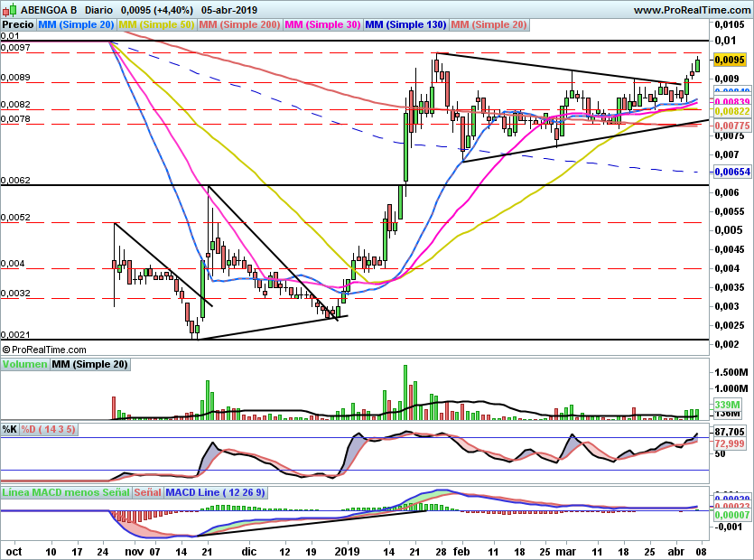Click the 1.500M volume axis label
The image size is (754, 560).
point(731,372)
